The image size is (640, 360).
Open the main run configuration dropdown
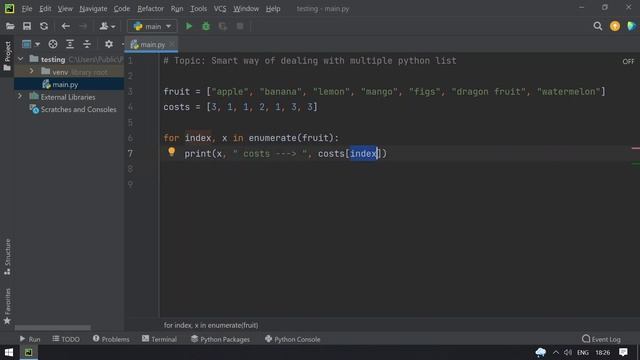click(x=152, y=27)
